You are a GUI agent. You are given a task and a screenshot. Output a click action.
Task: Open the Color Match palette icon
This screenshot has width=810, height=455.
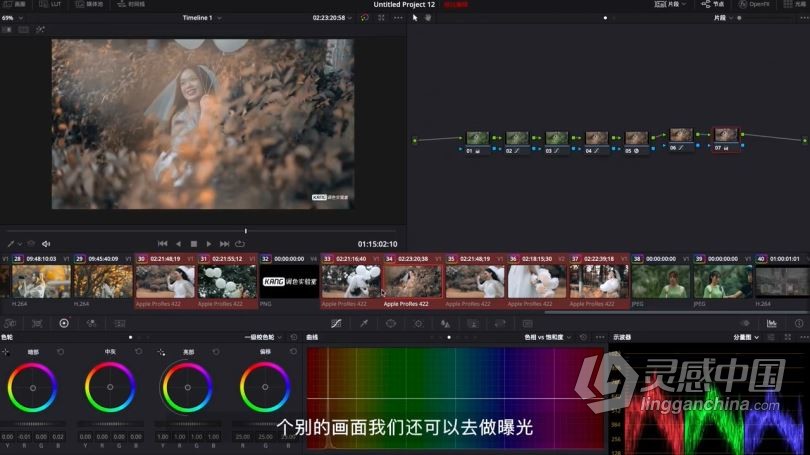click(x=37, y=323)
